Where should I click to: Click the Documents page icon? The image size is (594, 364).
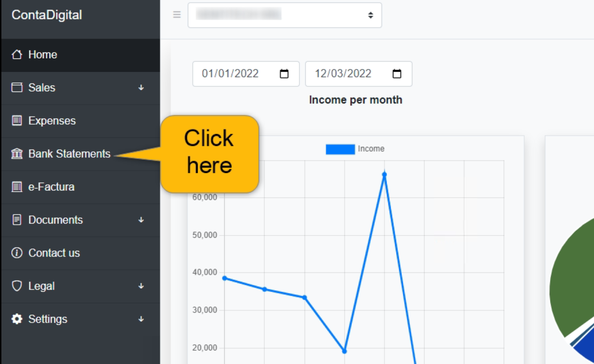17,220
